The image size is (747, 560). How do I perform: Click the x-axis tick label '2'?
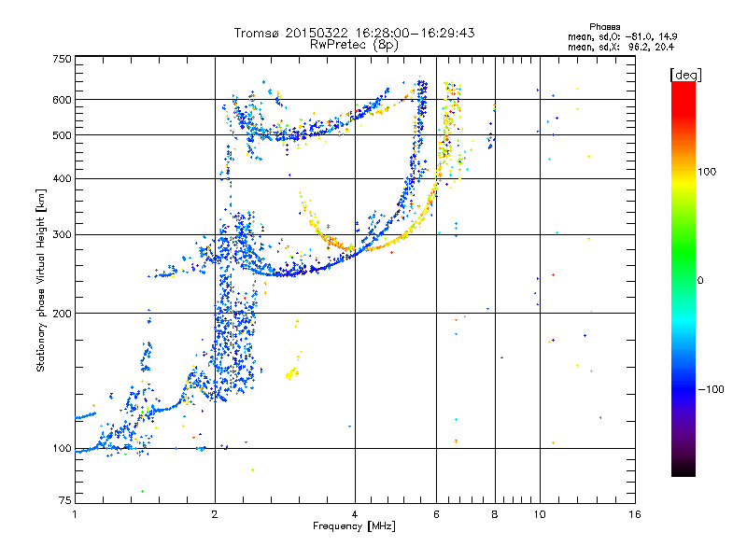215,514
